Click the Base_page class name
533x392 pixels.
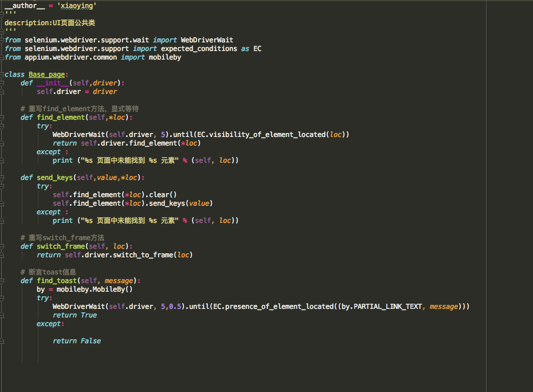point(46,75)
